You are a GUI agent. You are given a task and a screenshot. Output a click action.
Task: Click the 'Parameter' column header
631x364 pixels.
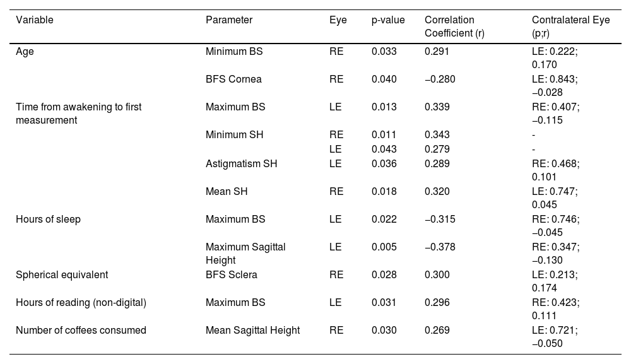229,20
